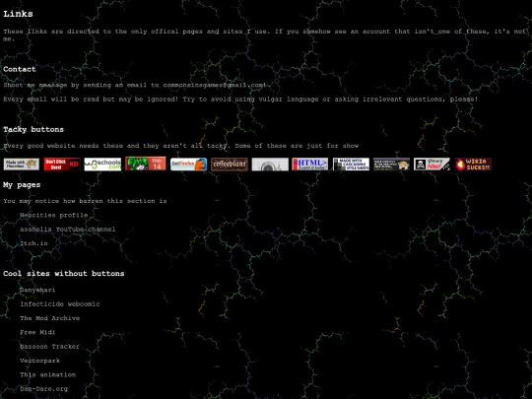Click the grey eye-like badge
Image resolution: width=532 pixels, height=399 pixels.
coord(270,165)
